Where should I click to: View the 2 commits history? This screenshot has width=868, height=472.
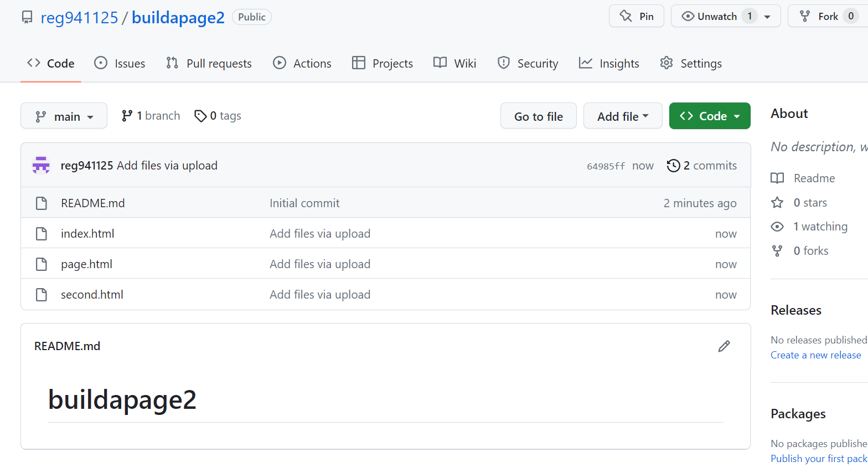pyautogui.click(x=702, y=166)
